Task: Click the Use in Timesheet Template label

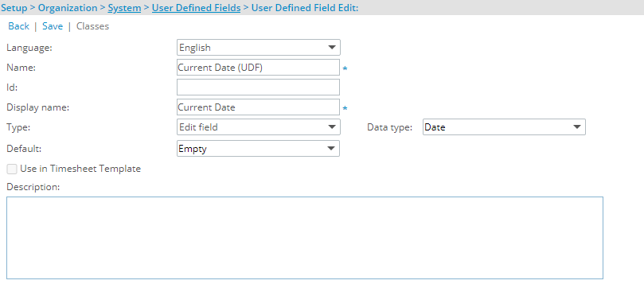Action: 80,169
